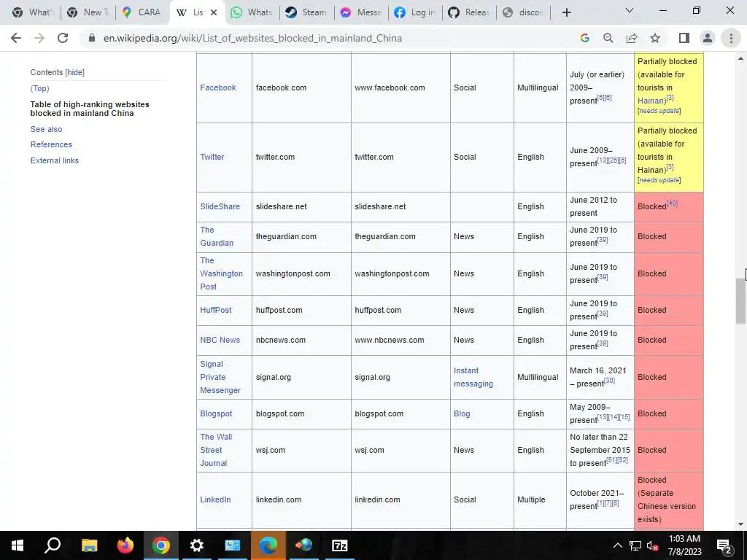
Task: Open the Facebook article link
Action: (x=217, y=87)
